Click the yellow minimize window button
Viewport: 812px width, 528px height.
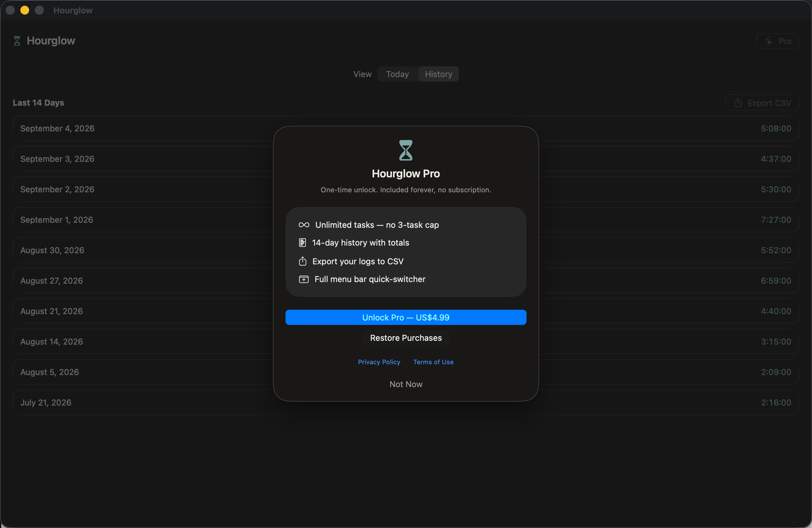click(x=24, y=10)
